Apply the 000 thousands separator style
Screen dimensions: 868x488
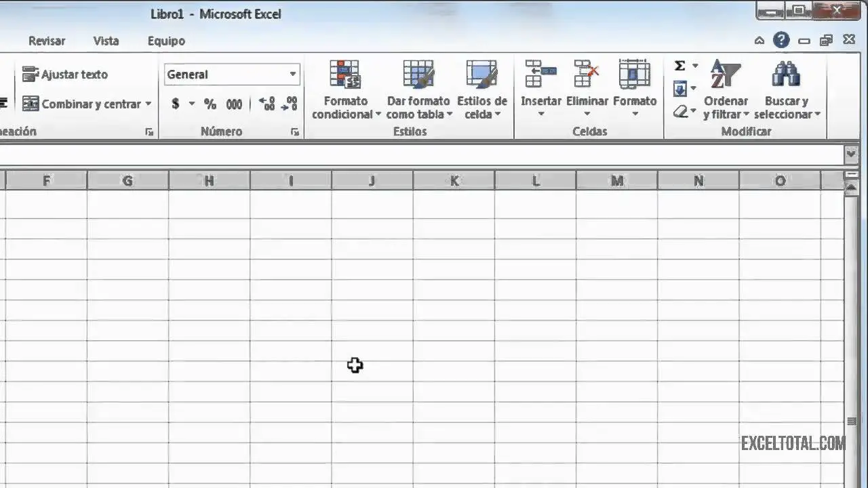click(x=234, y=104)
